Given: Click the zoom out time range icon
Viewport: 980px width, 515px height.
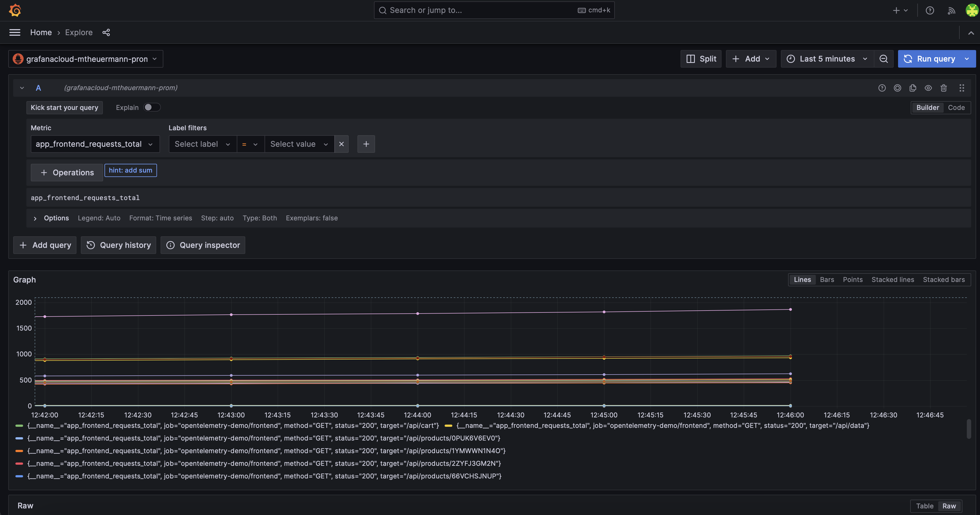Looking at the screenshot, I should 883,59.
